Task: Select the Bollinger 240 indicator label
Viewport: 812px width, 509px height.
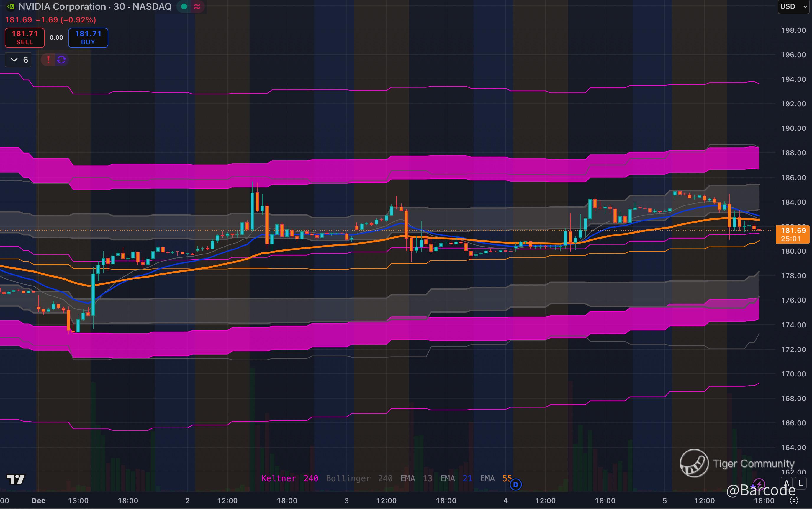Action: (359, 478)
